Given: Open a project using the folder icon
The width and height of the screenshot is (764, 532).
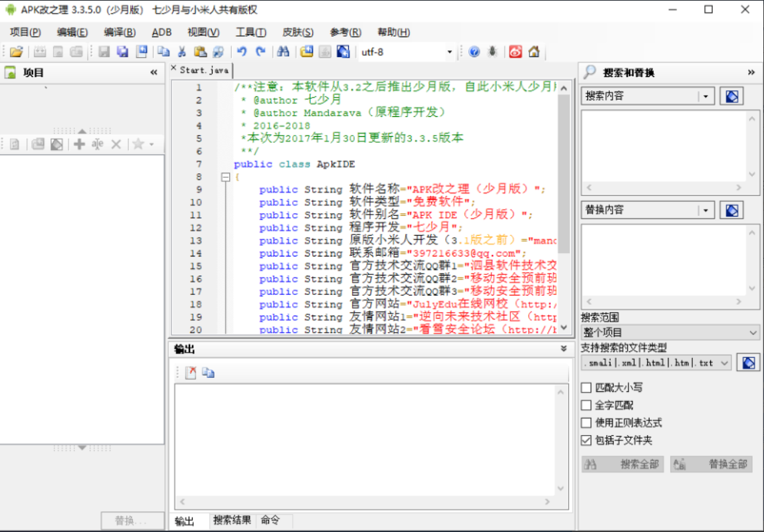Looking at the screenshot, I should coord(17,51).
